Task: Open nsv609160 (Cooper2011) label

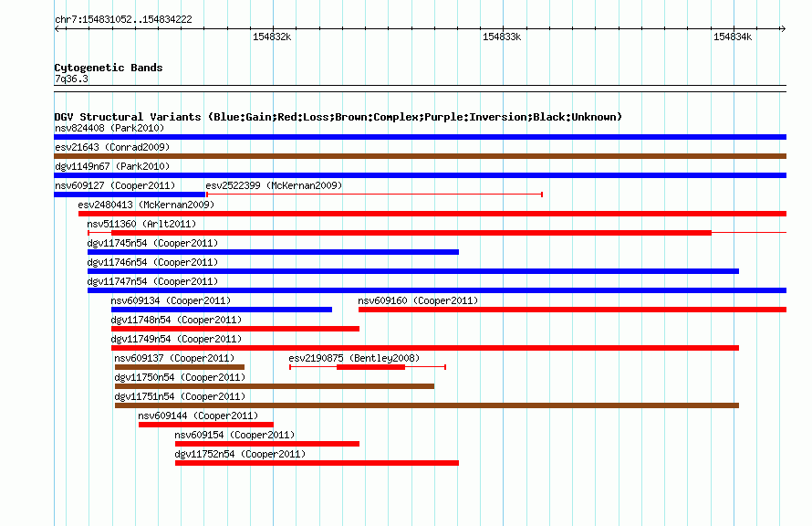Action: pyautogui.click(x=418, y=300)
